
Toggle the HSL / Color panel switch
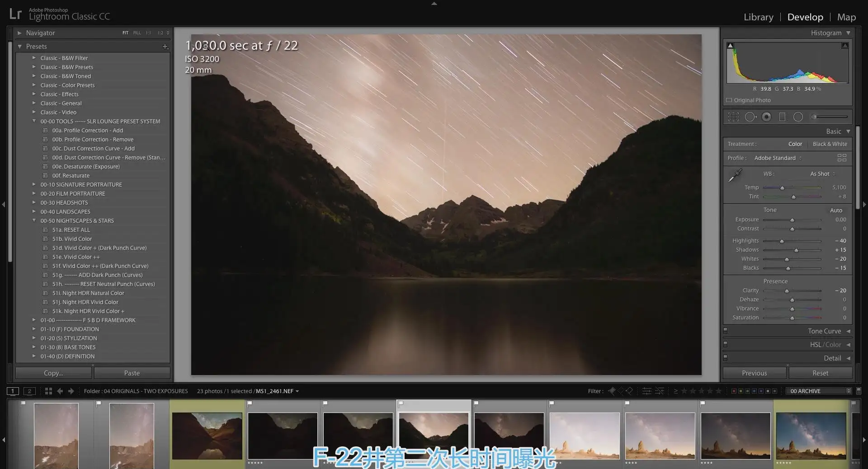726,344
